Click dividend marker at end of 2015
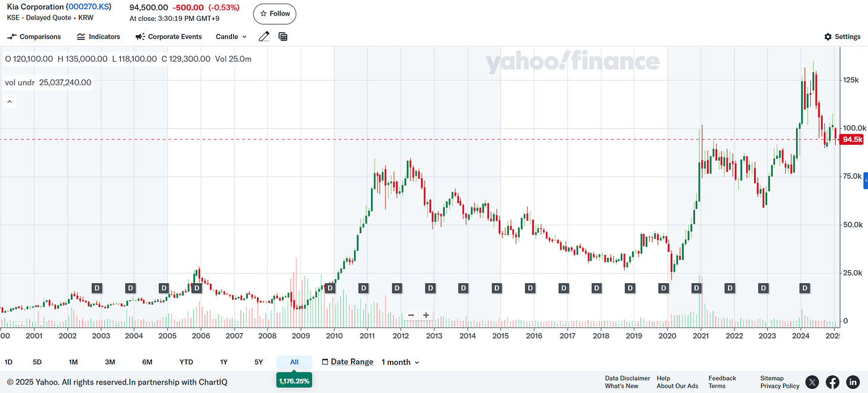 530,288
